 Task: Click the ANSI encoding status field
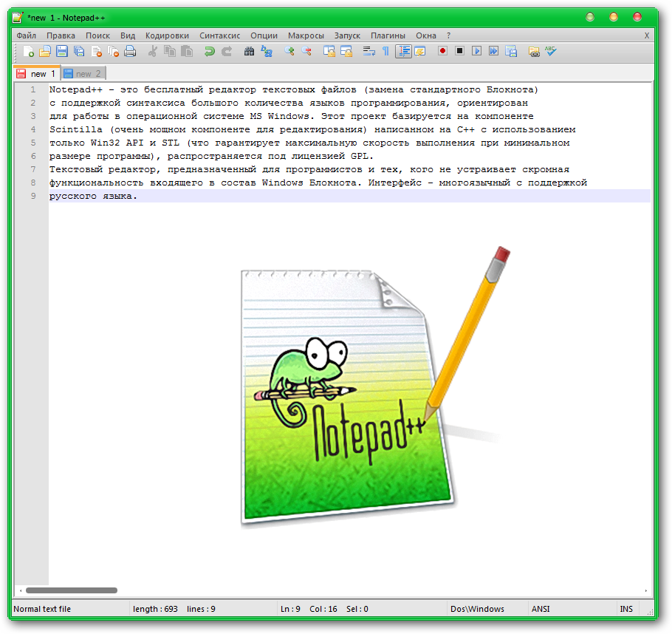(x=541, y=609)
